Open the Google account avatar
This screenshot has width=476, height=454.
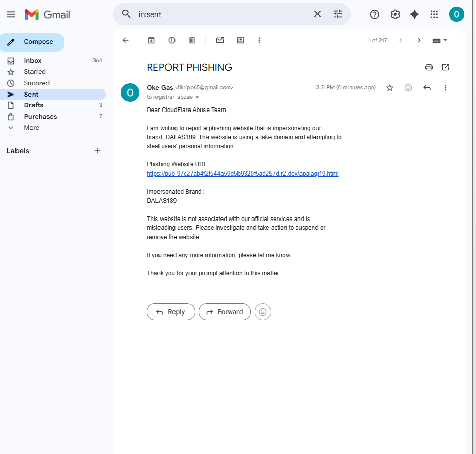[x=456, y=14]
